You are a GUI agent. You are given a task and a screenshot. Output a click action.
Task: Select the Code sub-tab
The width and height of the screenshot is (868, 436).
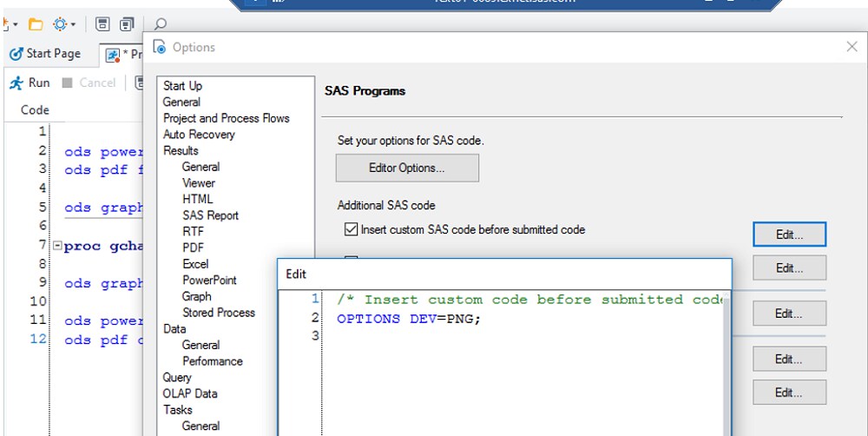35,109
